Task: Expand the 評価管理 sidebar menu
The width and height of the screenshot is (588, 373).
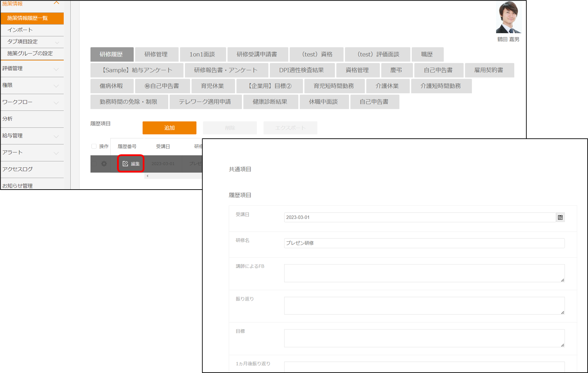Action: [56, 69]
